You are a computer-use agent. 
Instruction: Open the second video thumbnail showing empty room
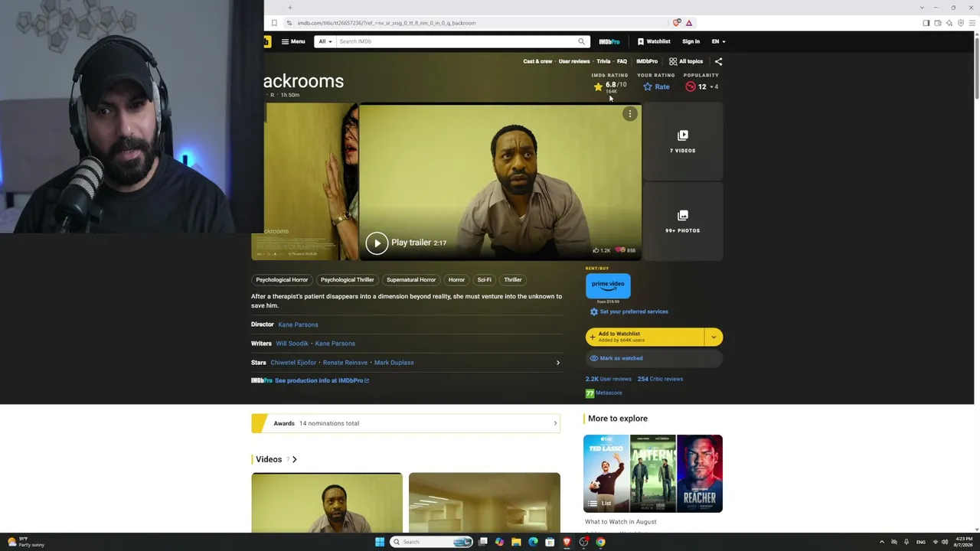(x=485, y=503)
